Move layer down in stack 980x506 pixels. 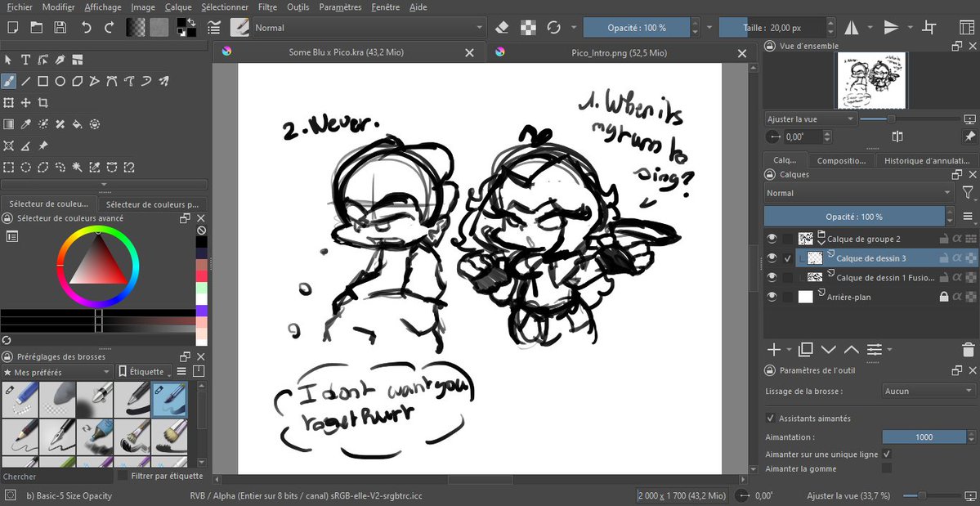pyautogui.click(x=829, y=348)
